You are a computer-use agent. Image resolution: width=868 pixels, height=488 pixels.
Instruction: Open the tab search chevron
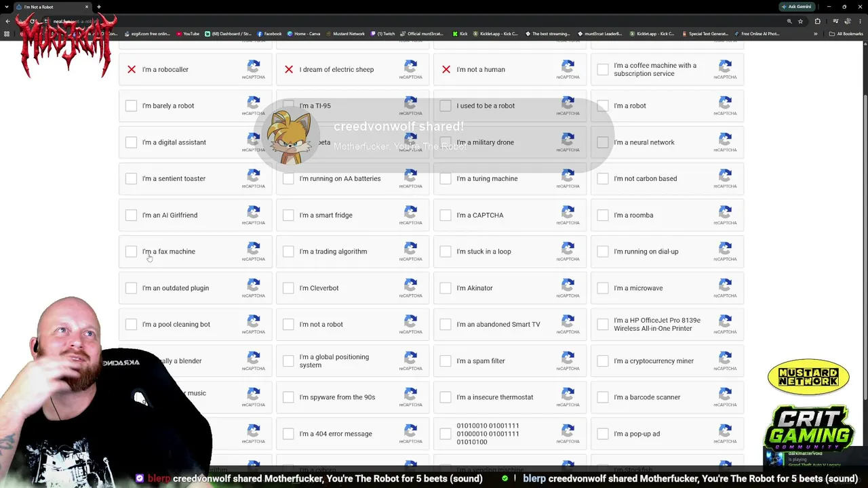[x=7, y=7]
